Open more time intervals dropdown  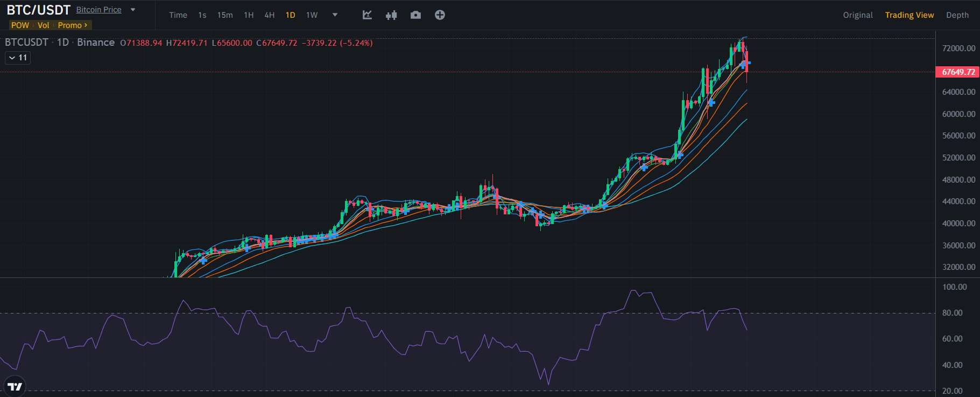click(335, 15)
